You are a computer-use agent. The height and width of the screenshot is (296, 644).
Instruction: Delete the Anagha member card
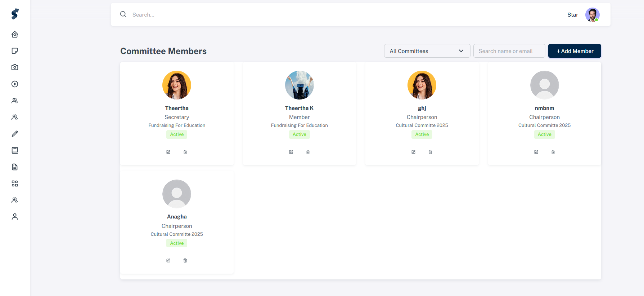point(185,261)
